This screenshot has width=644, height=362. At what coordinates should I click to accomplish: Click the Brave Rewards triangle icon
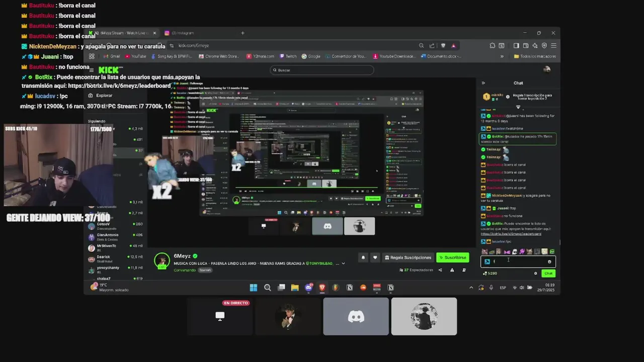tap(453, 45)
